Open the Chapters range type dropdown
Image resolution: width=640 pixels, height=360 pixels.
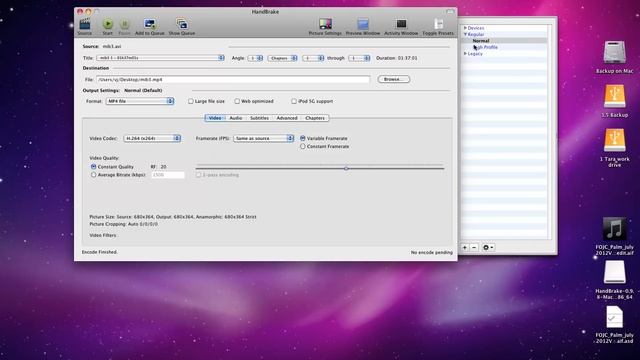(282, 58)
